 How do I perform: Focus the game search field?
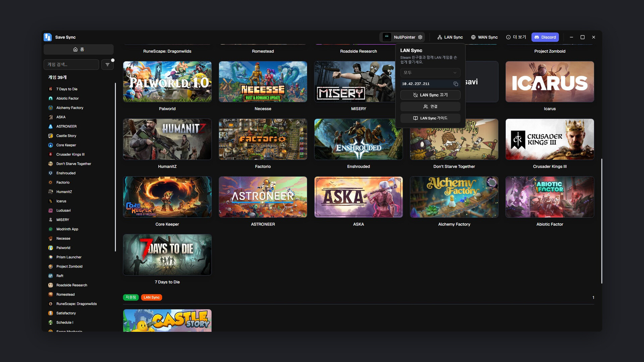coord(71,64)
